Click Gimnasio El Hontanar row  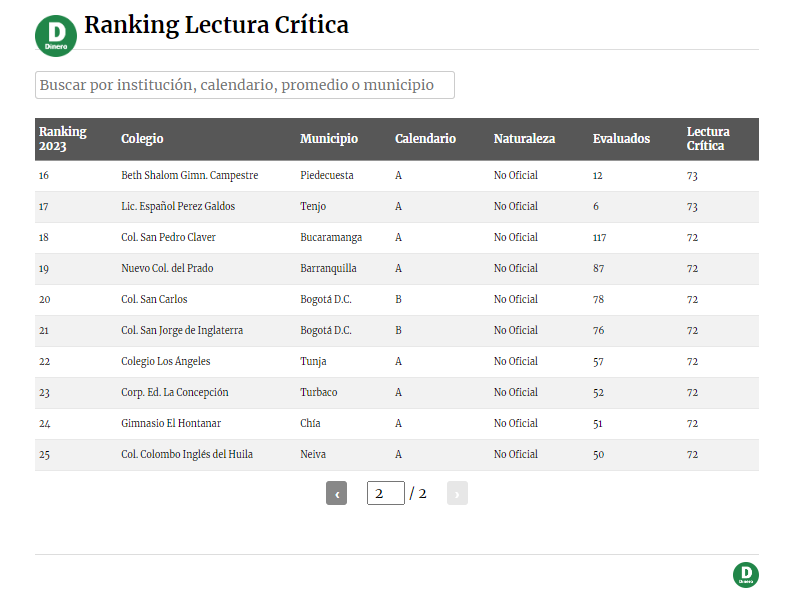click(171, 423)
